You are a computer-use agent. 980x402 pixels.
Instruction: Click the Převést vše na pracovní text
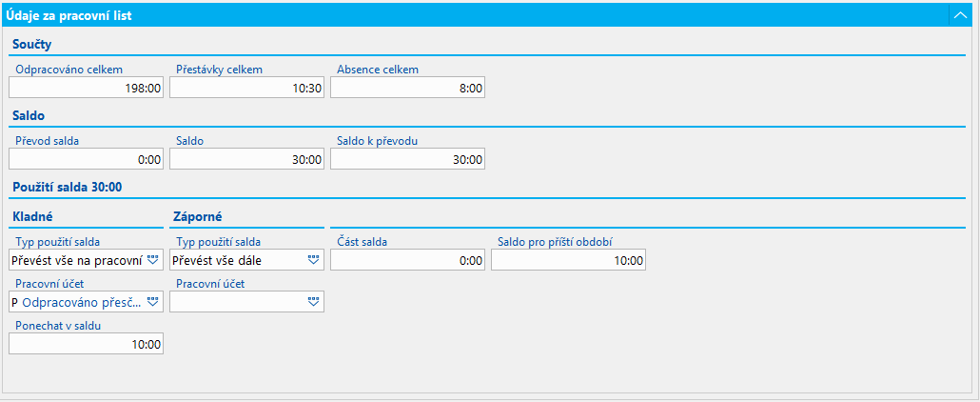point(78,260)
